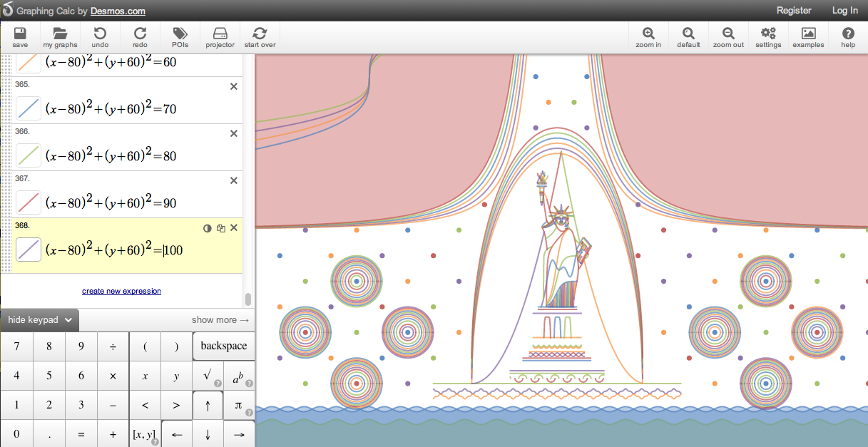Click the plus key
This screenshot has width=868, height=447.
pos(113,434)
